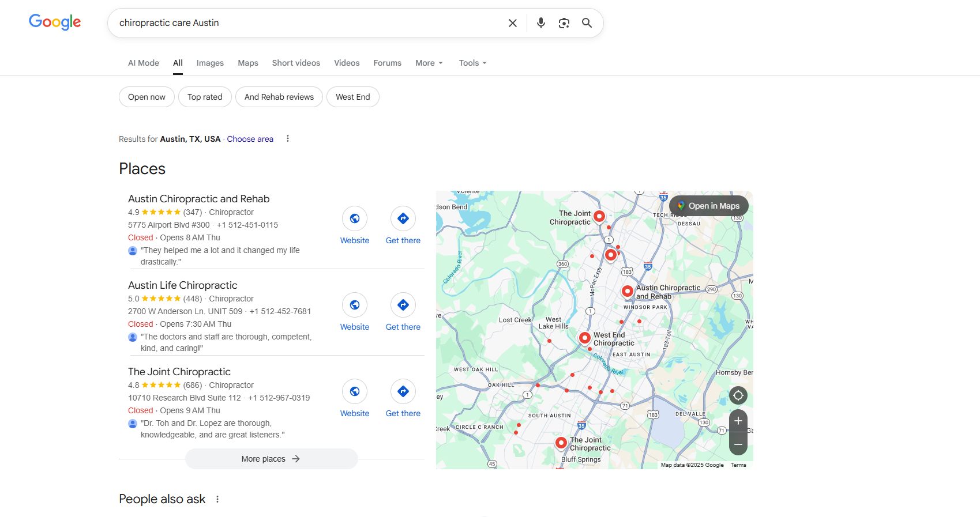Open Search by image camera icon
The height and width of the screenshot is (517, 980).
pyautogui.click(x=564, y=23)
